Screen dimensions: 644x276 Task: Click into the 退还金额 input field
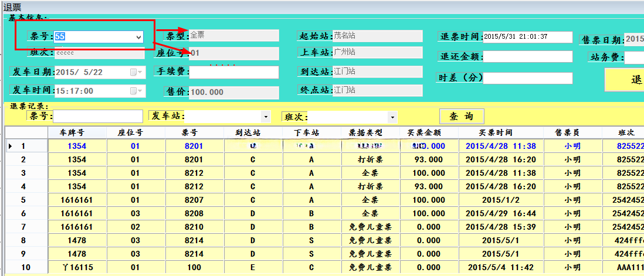[528, 56]
